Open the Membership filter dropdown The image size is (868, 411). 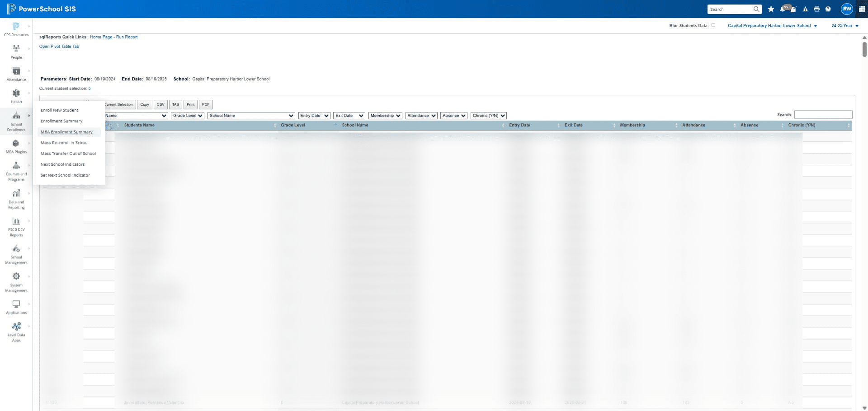click(x=385, y=116)
